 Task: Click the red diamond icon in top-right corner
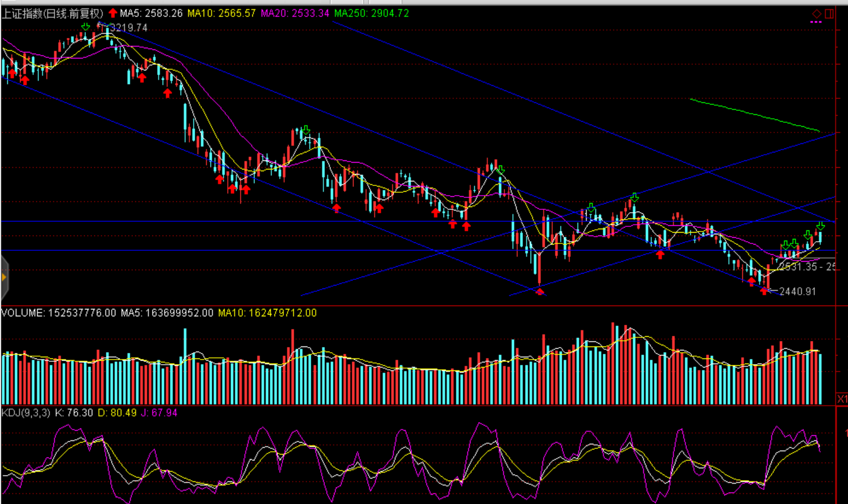pos(816,14)
